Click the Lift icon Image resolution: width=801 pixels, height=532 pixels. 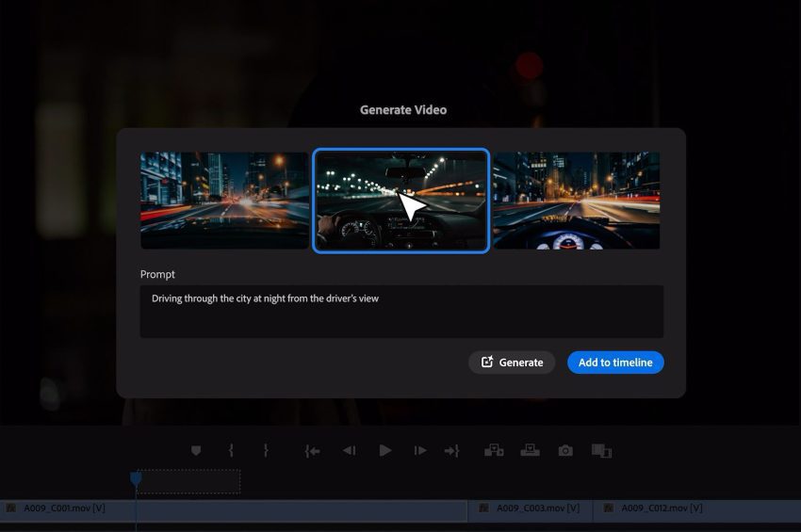[494, 451]
